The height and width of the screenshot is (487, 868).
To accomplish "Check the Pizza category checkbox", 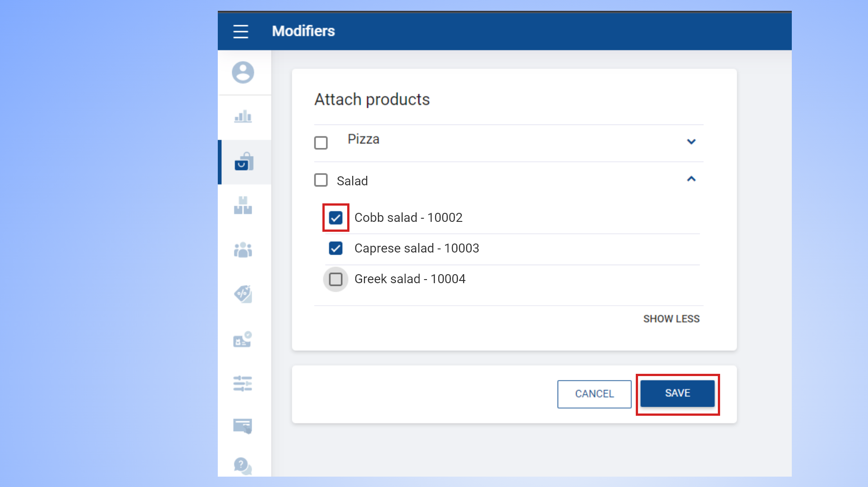I will 321,143.
